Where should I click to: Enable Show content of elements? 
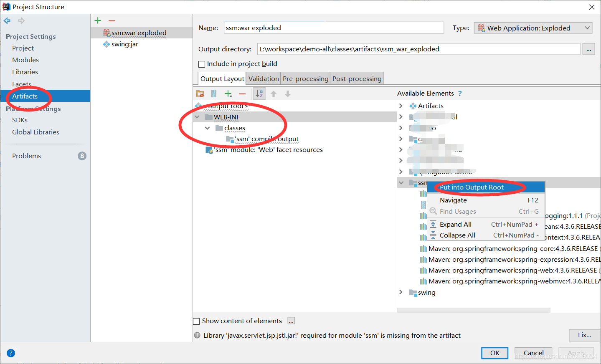[196, 321]
